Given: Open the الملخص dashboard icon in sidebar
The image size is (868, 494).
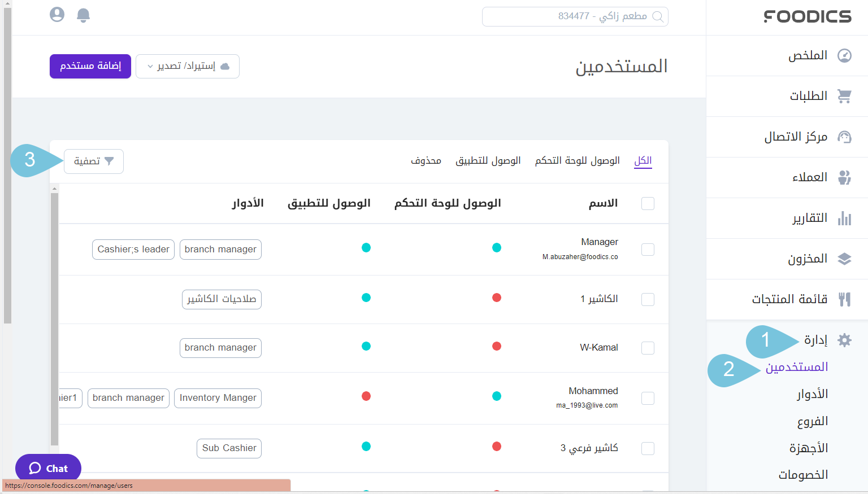Looking at the screenshot, I should 844,55.
